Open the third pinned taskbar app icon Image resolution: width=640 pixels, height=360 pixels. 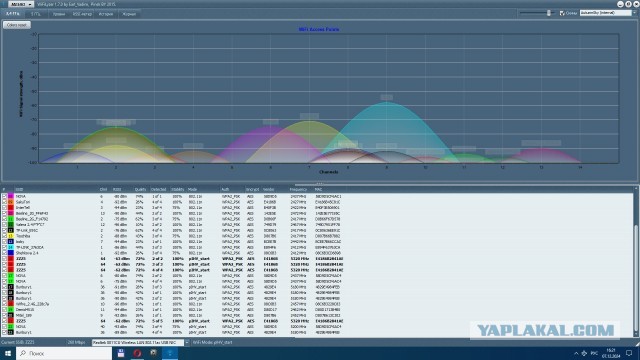click(x=153, y=353)
